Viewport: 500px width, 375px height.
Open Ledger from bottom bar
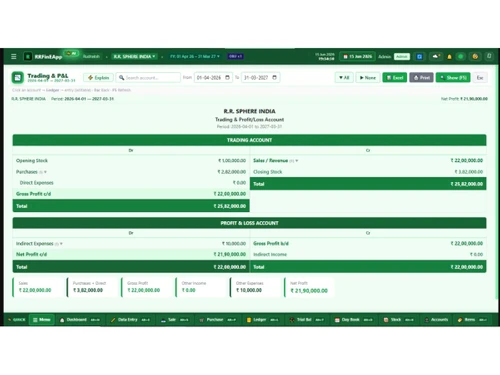262,320
